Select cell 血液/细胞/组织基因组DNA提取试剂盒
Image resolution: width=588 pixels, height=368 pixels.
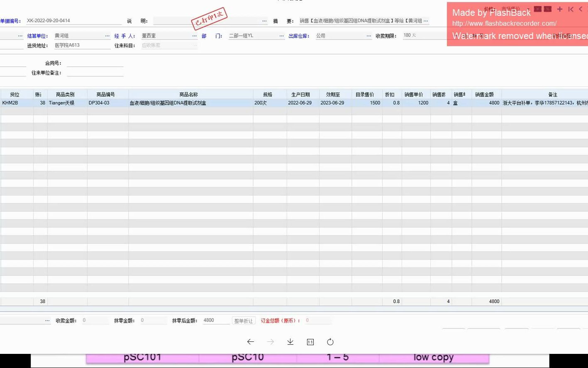[x=191, y=103]
